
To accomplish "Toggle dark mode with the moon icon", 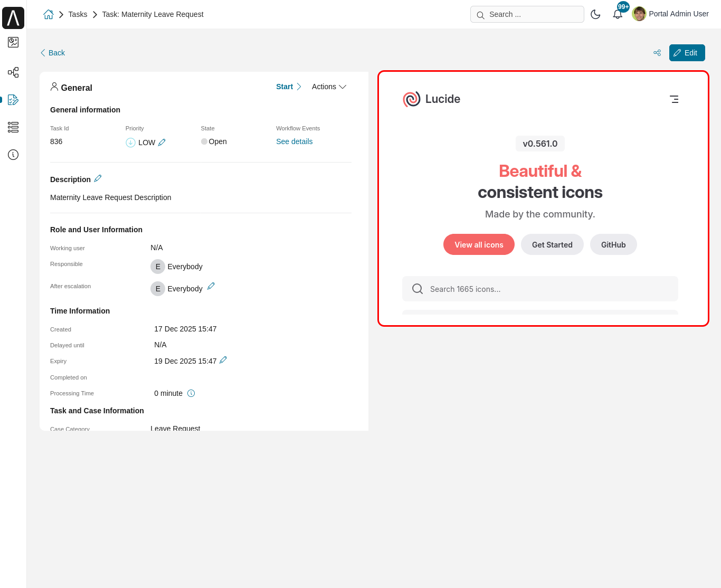I will [595, 14].
